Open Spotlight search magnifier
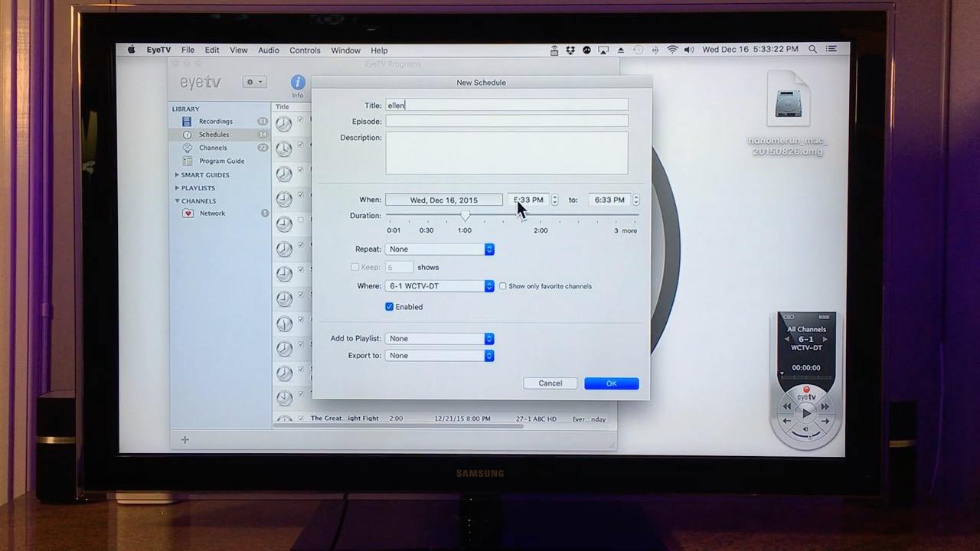The height and width of the screenshot is (551, 980). click(x=812, y=50)
